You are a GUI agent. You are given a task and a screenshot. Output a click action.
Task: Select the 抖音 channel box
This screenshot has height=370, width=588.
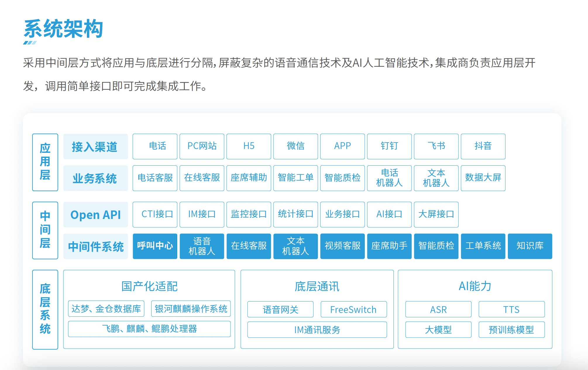click(x=483, y=146)
